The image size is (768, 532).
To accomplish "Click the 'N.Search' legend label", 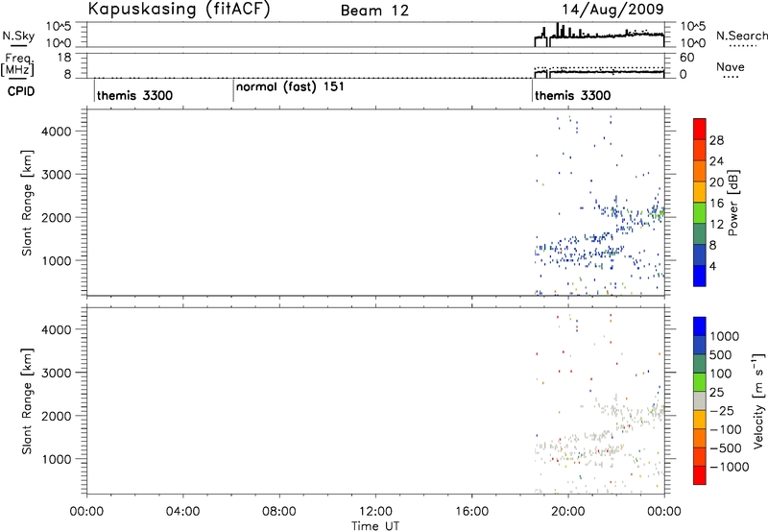I will 741,36.
